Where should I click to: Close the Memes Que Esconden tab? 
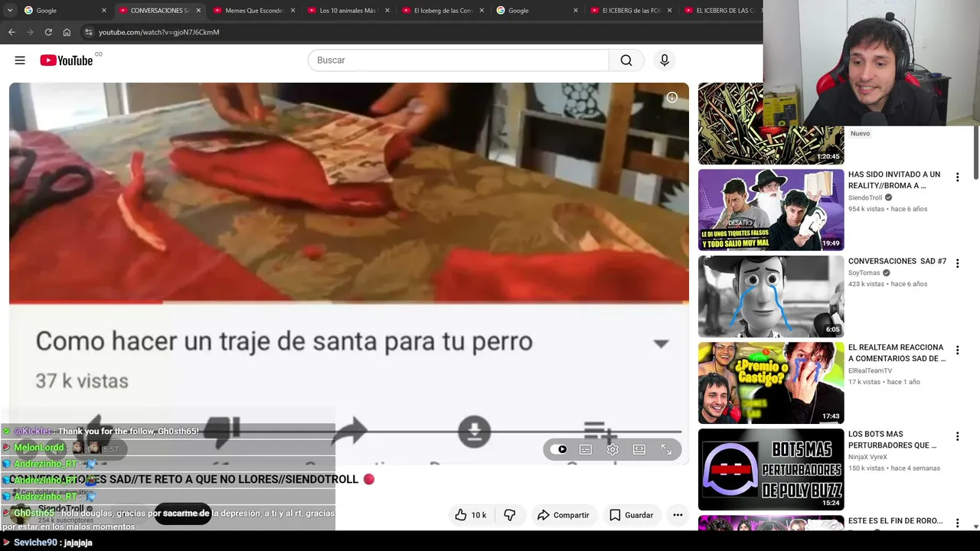(292, 11)
